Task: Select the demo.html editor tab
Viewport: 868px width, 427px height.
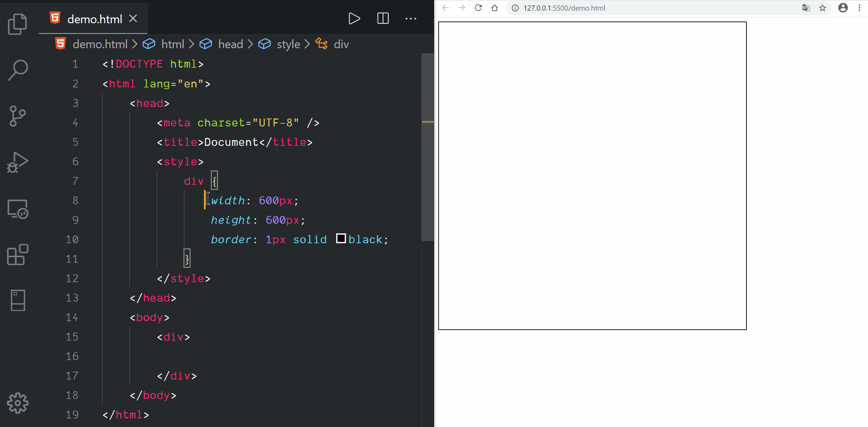Action: pyautogui.click(x=94, y=19)
